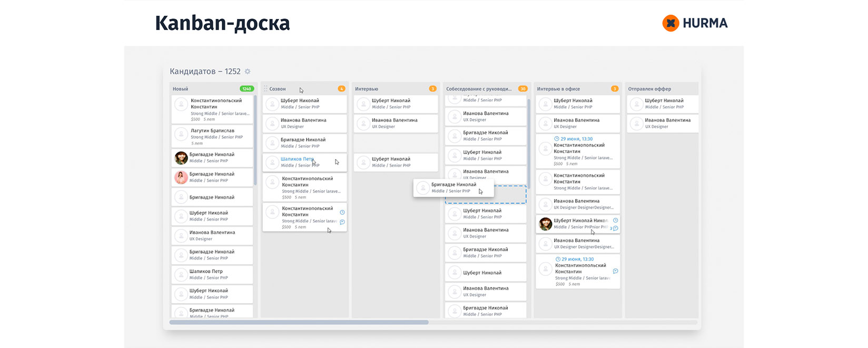The width and height of the screenshot is (868, 348).
Task: Click avatar of Константинопольский Константин in Новый column
Action: point(181,105)
